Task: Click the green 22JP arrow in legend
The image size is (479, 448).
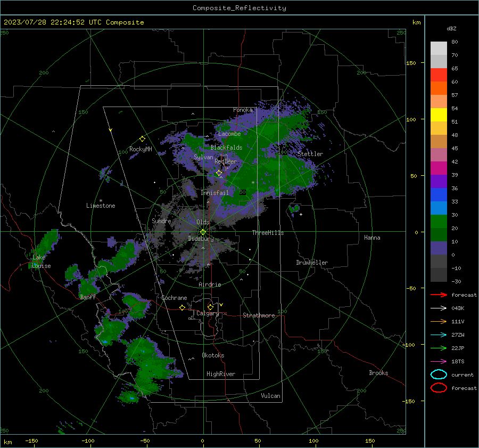Action: point(439,348)
